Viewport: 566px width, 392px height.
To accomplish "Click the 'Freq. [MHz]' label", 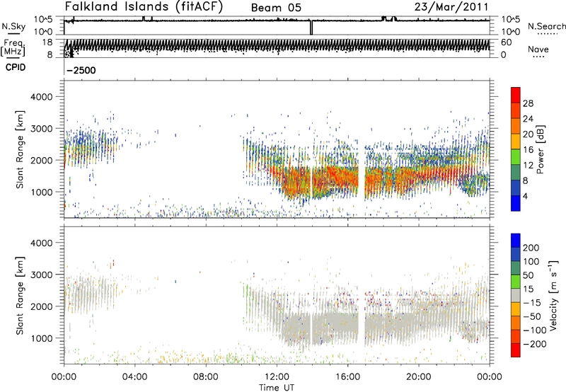I will coord(13,48).
